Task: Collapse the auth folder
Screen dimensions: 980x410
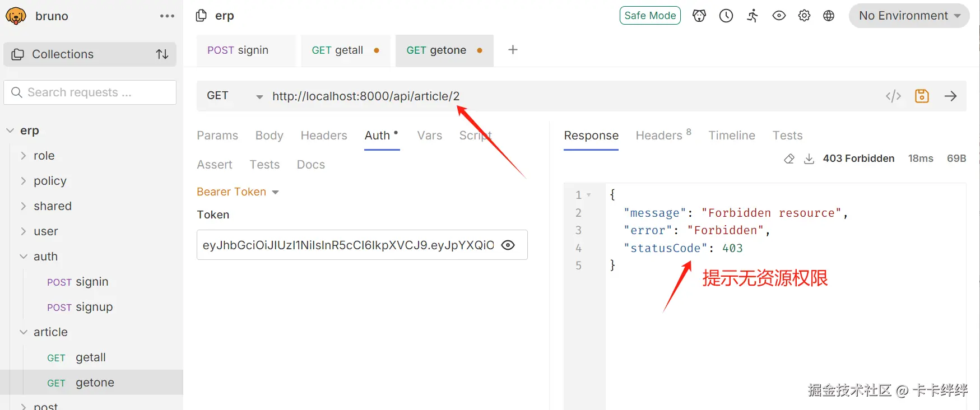Action: pyautogui.click(x=24, y=257)
